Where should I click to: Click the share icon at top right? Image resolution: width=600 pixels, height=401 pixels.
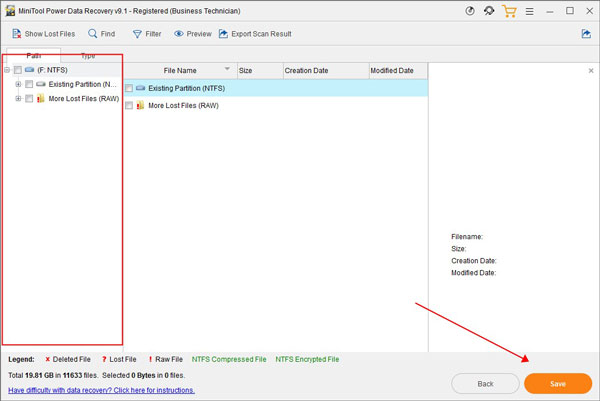[585, 34]
